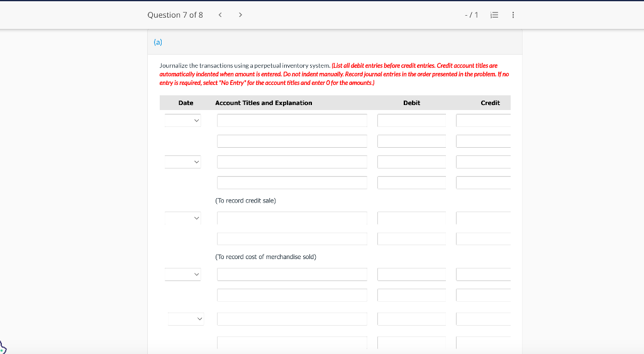Click first-row Credit input field
This screenshot has width=644, height=354.
484,120
